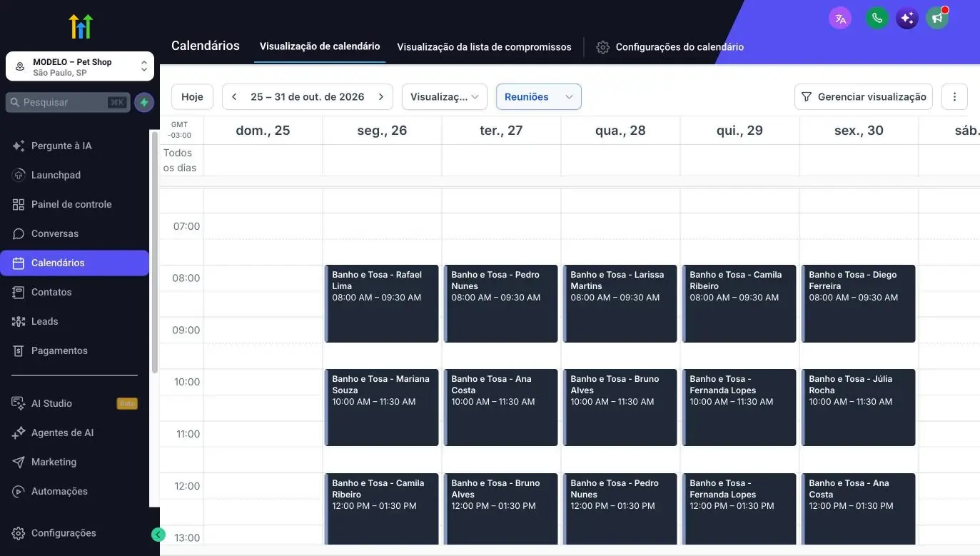
Task: Open Mariana Souza 10:00 AM appointment
Action: [x=382, y=408]
